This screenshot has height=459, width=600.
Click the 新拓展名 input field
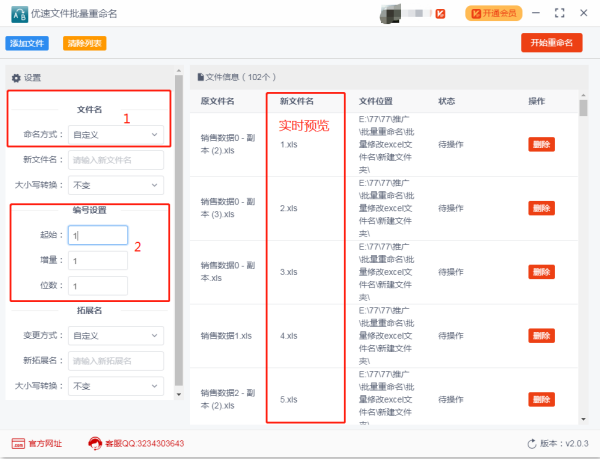click(115, 360)
